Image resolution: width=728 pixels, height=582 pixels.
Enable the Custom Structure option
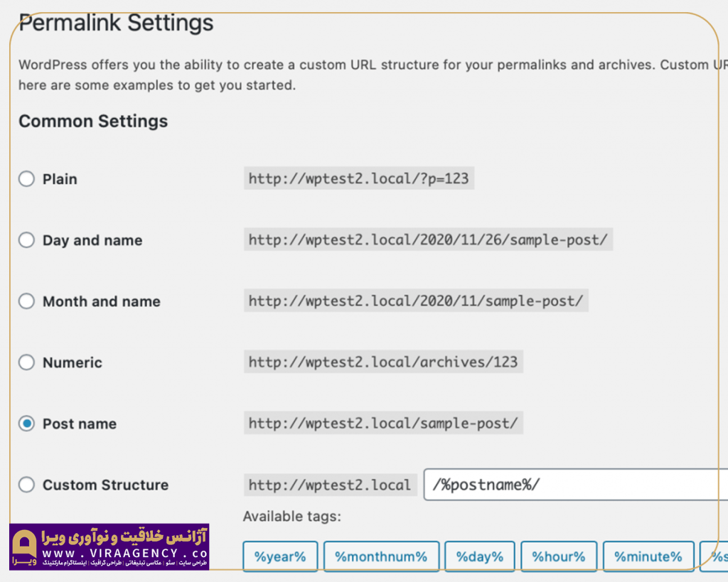pyautogui.click(x=26, y=485)
